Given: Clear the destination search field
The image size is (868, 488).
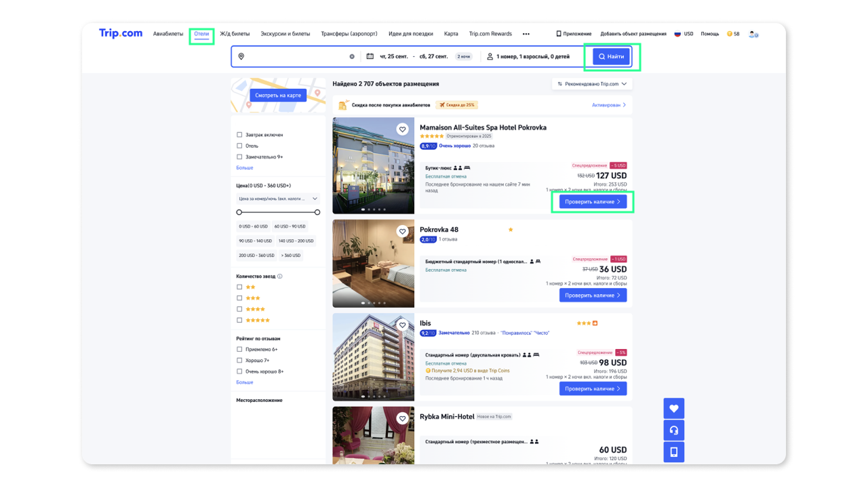Looking at the screenshot, I should coord(352,56).
